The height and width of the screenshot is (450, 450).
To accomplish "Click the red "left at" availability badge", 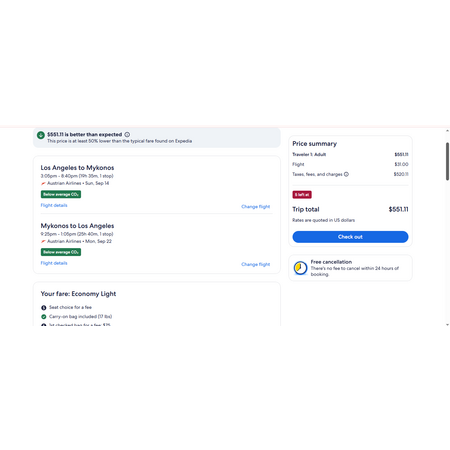I will pos(302,195).
